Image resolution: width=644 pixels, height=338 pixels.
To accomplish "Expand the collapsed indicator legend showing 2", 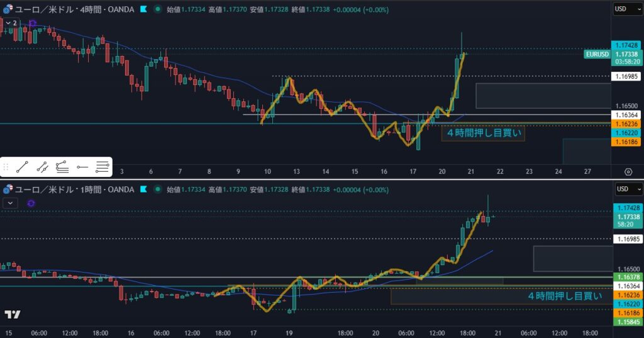I will [11, 23].
